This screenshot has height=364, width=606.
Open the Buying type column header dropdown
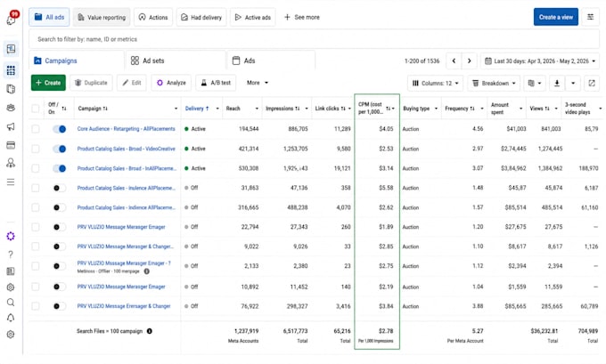click(436, 109)
